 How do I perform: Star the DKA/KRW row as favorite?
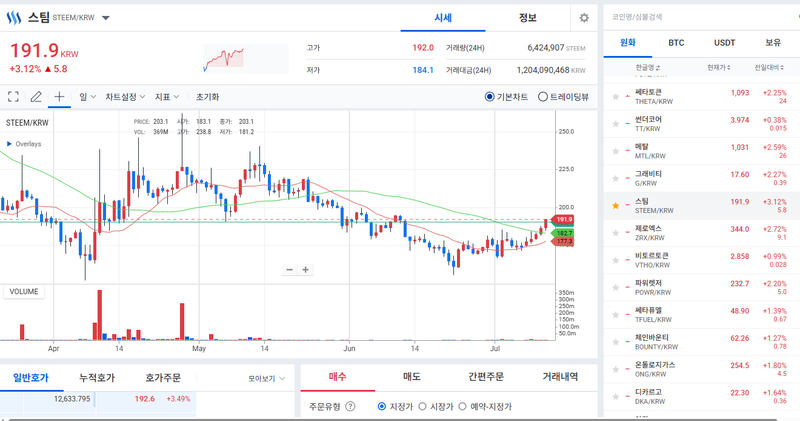(616, 397)
